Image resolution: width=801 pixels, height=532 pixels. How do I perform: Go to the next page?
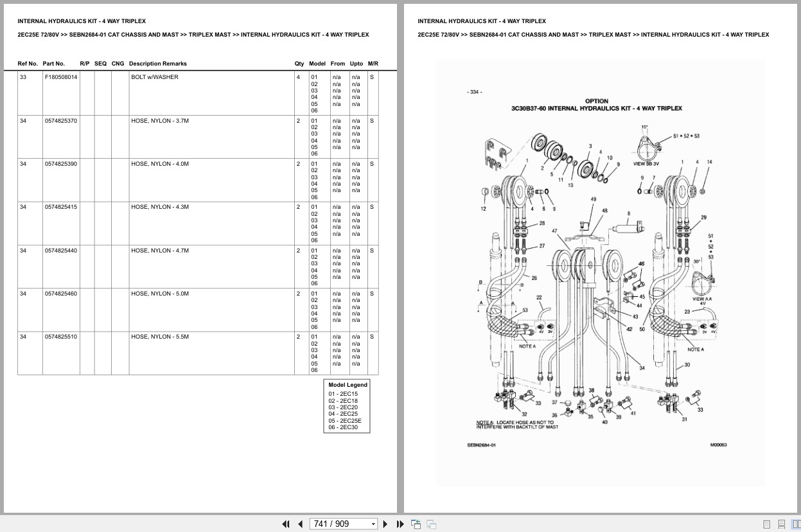[x=385, y=524]
